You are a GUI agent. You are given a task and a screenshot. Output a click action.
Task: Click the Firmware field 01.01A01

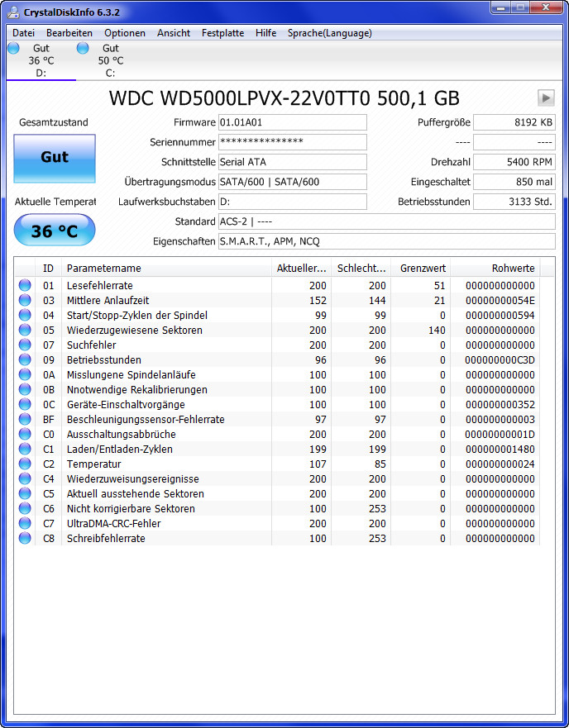tap(293, 122)
